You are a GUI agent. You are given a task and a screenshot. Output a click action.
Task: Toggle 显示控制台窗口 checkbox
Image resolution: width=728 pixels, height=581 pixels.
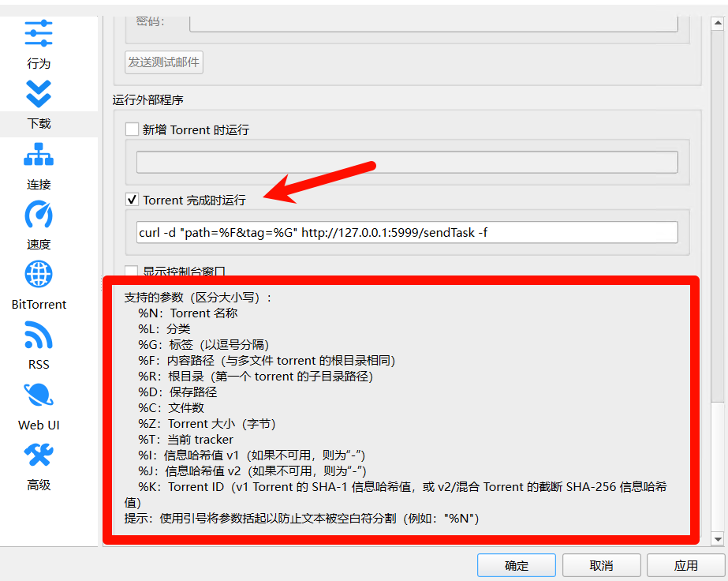click(132, 271)
